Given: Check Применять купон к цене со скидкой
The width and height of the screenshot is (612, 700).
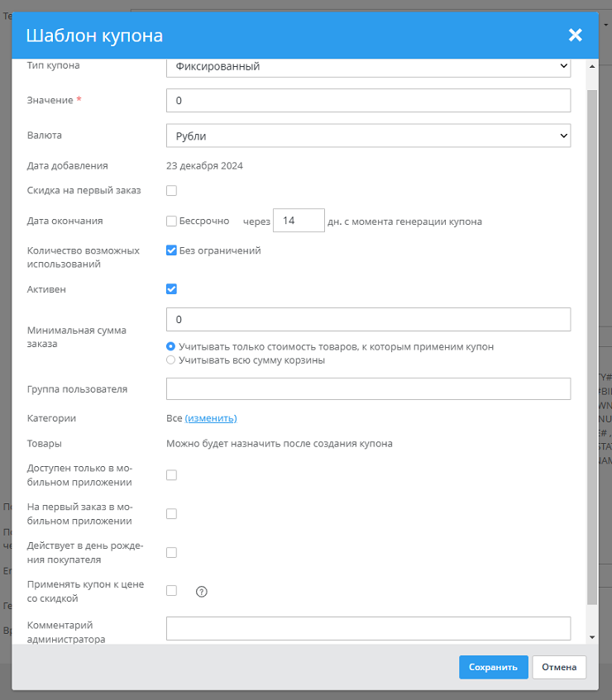Looking at the screenshot, I should point(172,591).
